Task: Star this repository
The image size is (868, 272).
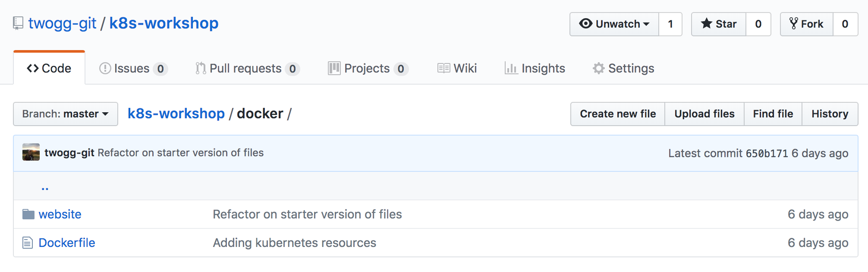Action: coord(719,24)
